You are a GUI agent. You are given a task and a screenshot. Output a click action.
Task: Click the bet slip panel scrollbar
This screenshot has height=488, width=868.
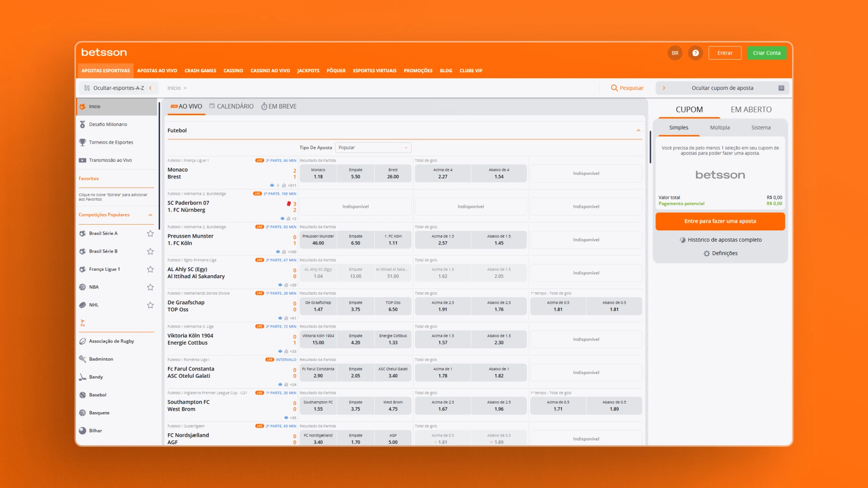(x=650, y=147)
